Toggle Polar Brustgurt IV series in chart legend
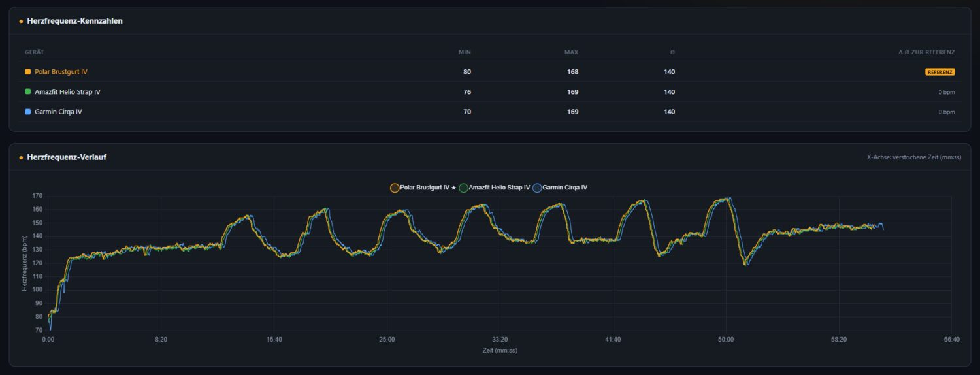This screenshot has width=980, height=375. click(x=423, y=187)
